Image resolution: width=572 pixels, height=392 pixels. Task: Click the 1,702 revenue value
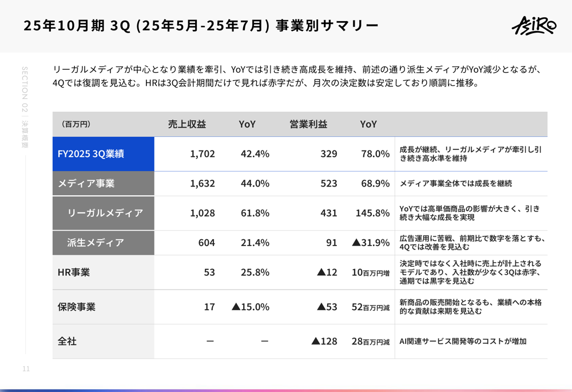pyautogui.click(x=202, y=154)
